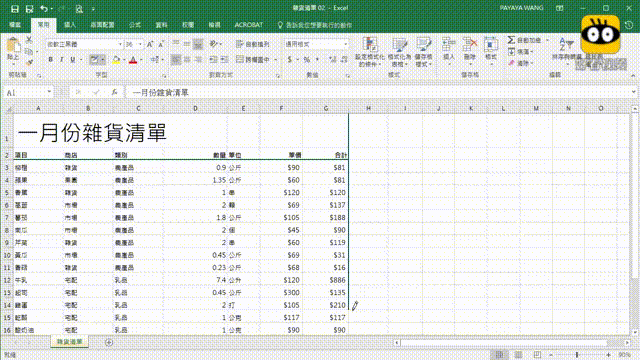Click the Clear eraser icon

511,63
